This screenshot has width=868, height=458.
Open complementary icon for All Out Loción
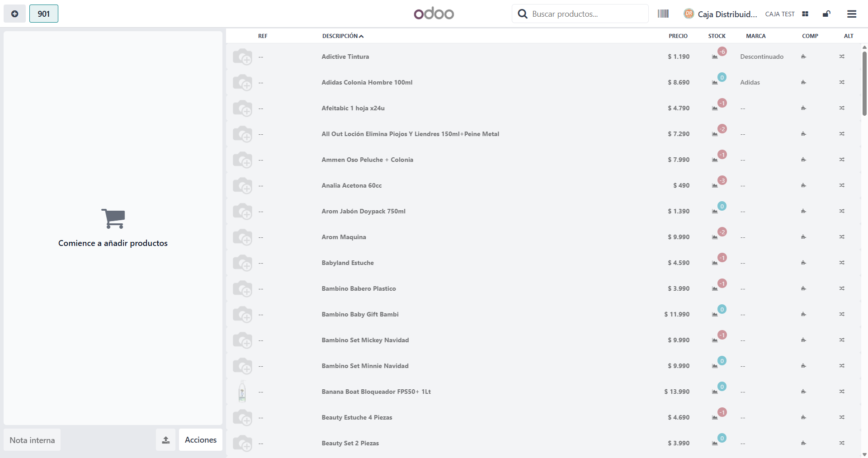[803, 134]
